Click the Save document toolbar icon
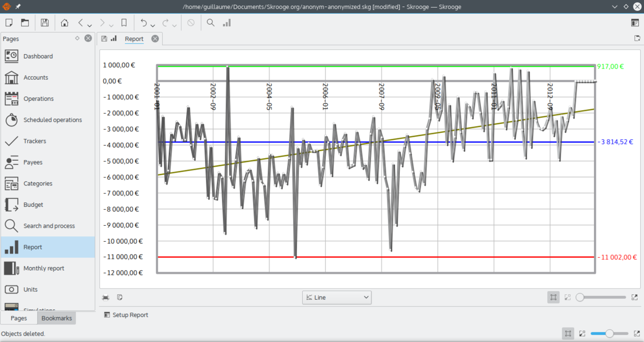Screen dimensions: 644x342 (45, 23)
